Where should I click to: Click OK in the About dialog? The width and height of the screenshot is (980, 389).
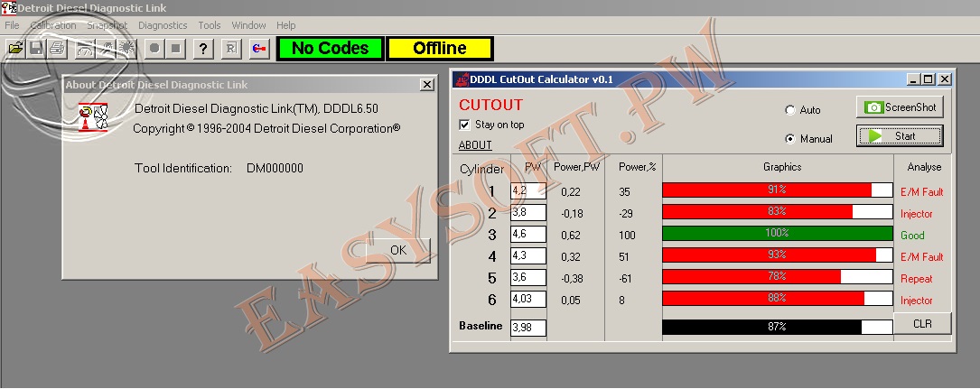(x=398, y=250)
